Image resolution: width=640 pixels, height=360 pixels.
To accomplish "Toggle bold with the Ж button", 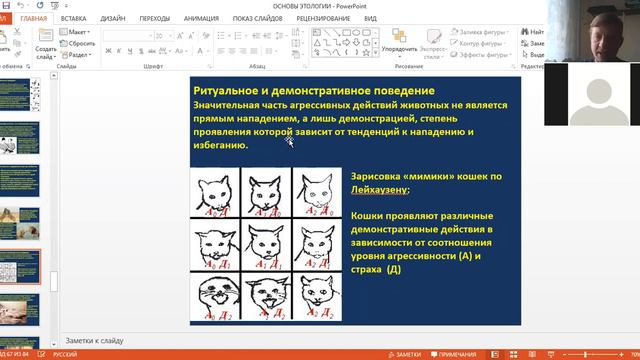I will click(x=108, y=51).
